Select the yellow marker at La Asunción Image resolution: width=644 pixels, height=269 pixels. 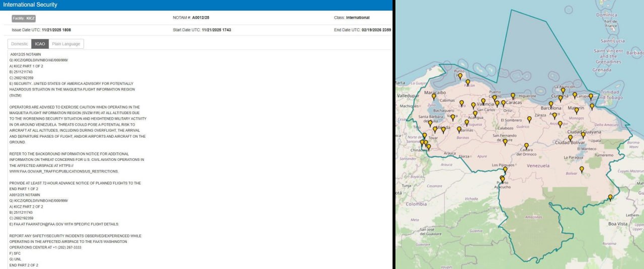pos(563,91)
